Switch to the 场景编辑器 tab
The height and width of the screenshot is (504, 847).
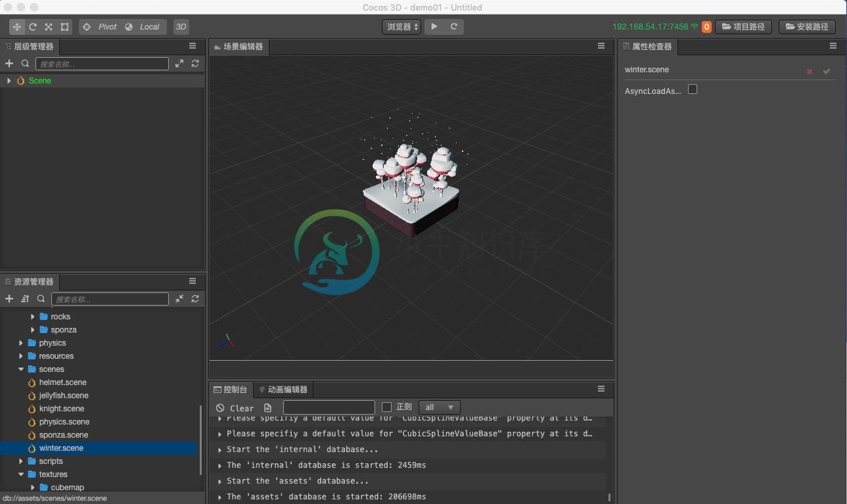(x=239, y=47)
